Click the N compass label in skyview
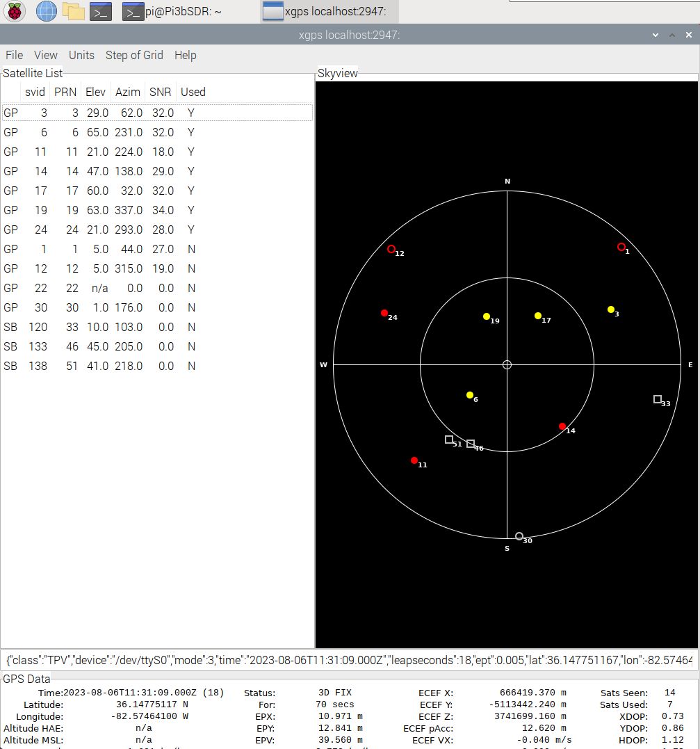Image resolution: width=700 pixels, height=749 pixels. point(507,182)
